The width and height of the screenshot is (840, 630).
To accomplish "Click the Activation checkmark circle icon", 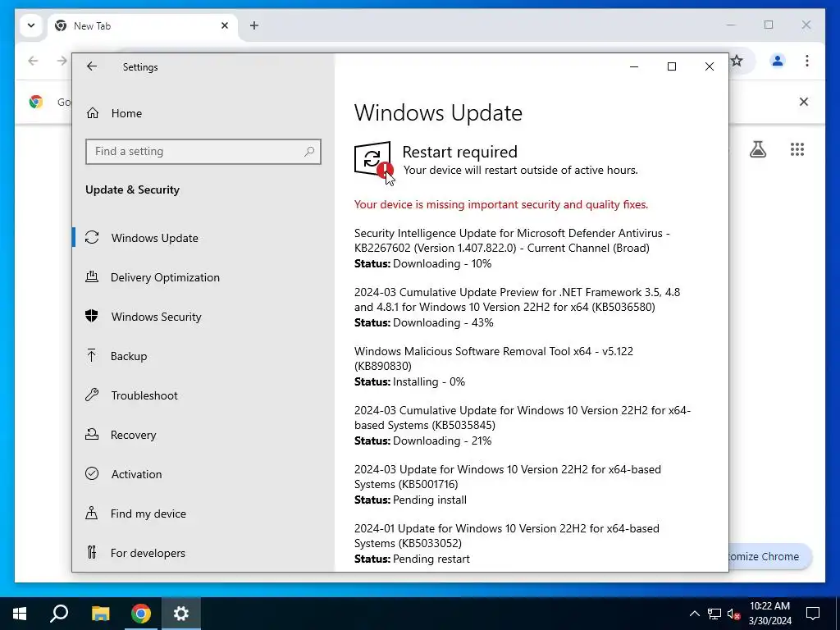I will [92, 473].
